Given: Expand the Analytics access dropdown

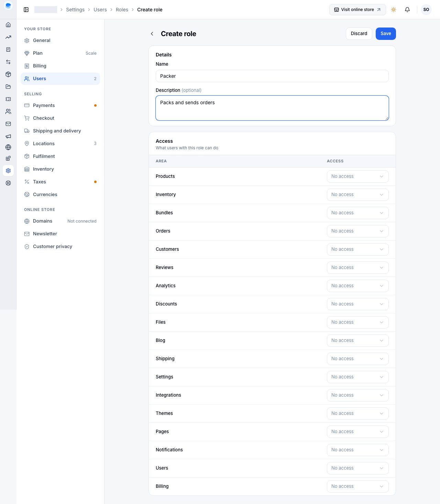Looking at the screenshot, I should click(357, 286).
